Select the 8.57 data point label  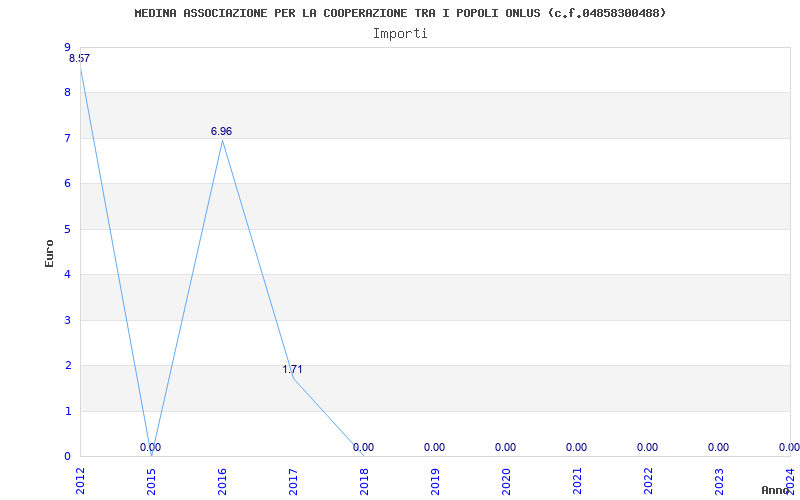pos(80,58)
